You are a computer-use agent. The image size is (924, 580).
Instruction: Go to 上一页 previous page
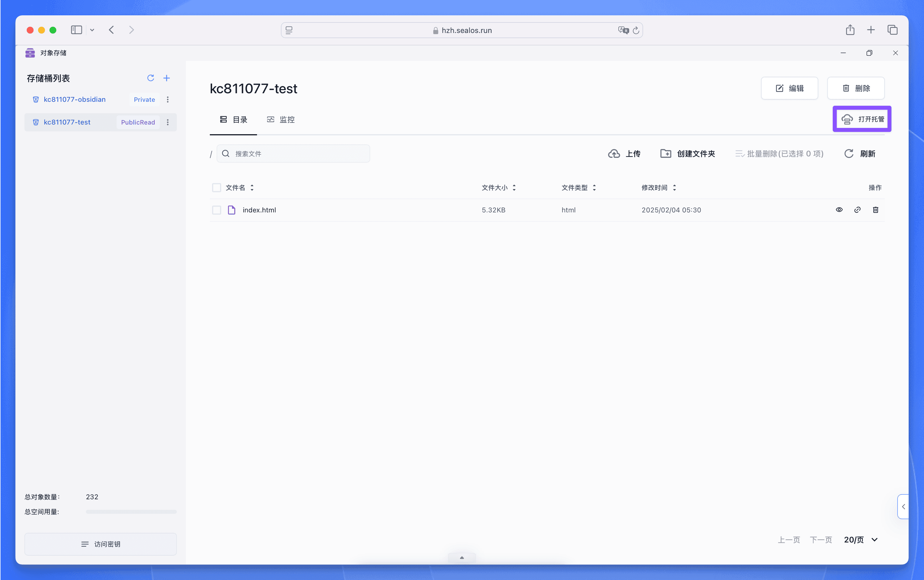click(x=789, y=540)
